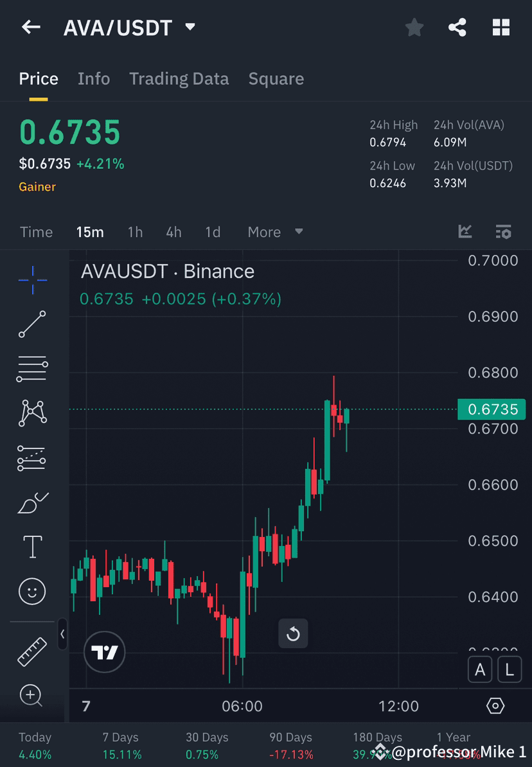
Task: Open the AVA/USDT pair selector dropdown
Action: (189, 27)
